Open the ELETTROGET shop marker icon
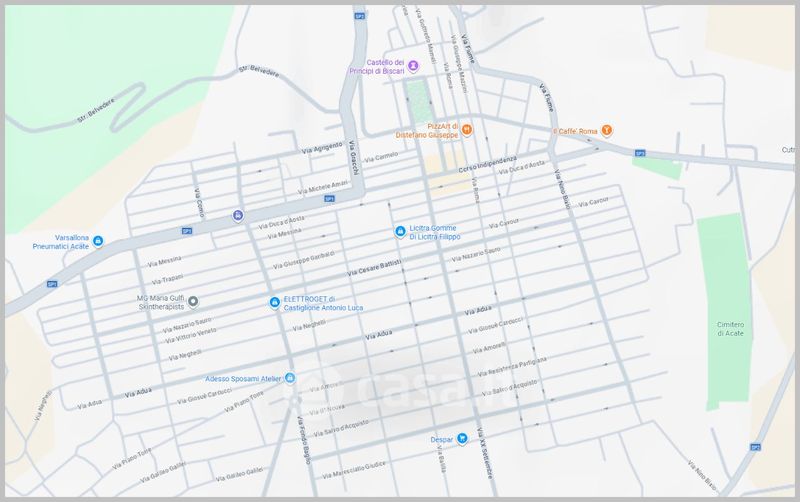 [273, 302]
